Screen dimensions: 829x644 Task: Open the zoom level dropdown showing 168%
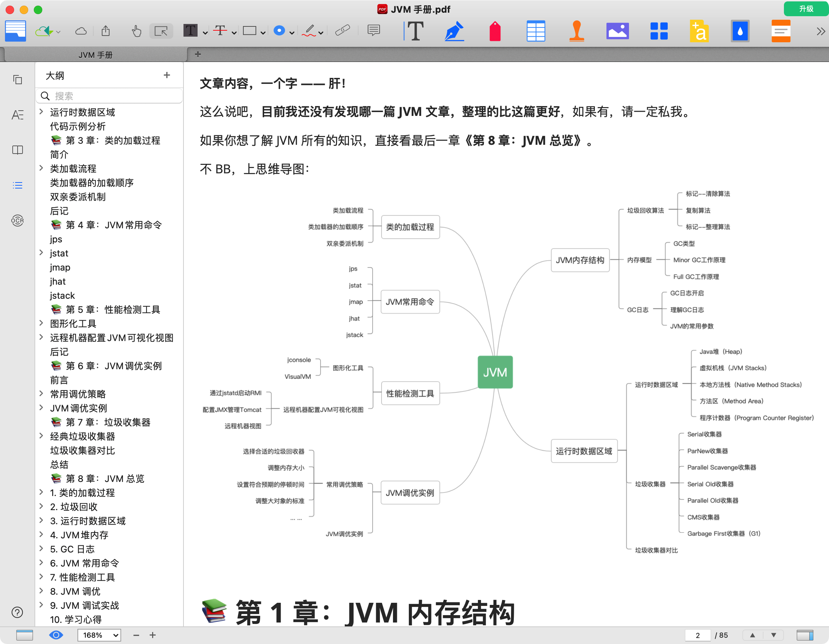(x=99, y=635)
